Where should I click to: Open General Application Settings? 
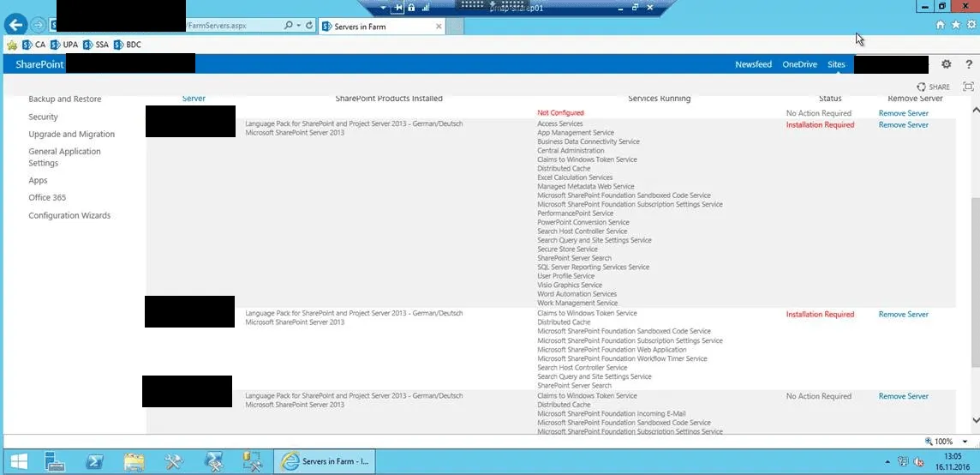pos(64,157)
